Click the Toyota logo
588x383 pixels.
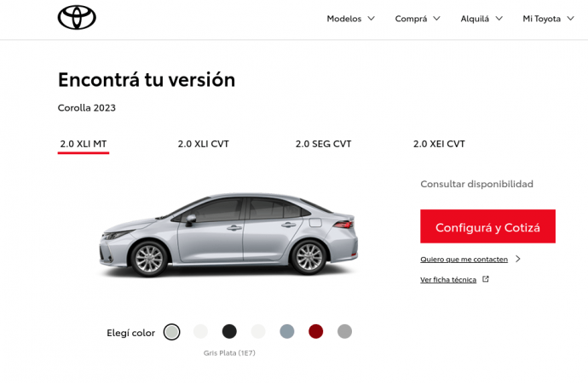(x=77, y=17)
